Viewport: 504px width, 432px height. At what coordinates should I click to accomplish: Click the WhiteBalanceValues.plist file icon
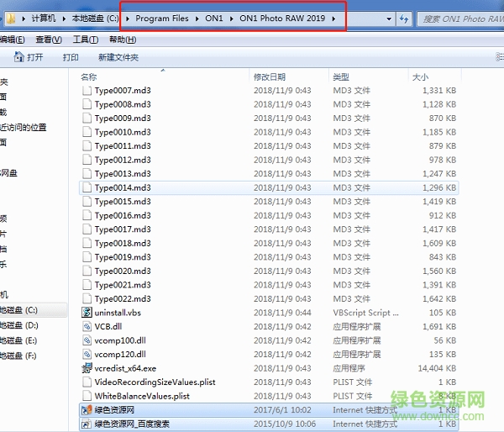click(x=87, y=396)
